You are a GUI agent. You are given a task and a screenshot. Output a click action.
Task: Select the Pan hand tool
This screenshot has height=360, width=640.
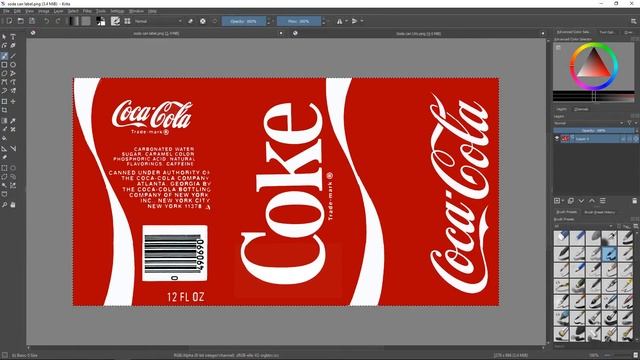(x=13, y=204)
